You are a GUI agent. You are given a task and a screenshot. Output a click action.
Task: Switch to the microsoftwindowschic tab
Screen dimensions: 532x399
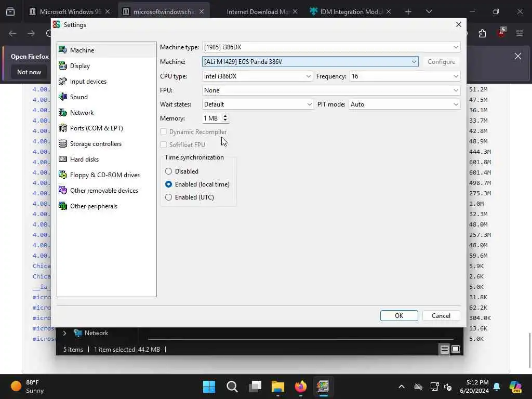tap(164, 11)
